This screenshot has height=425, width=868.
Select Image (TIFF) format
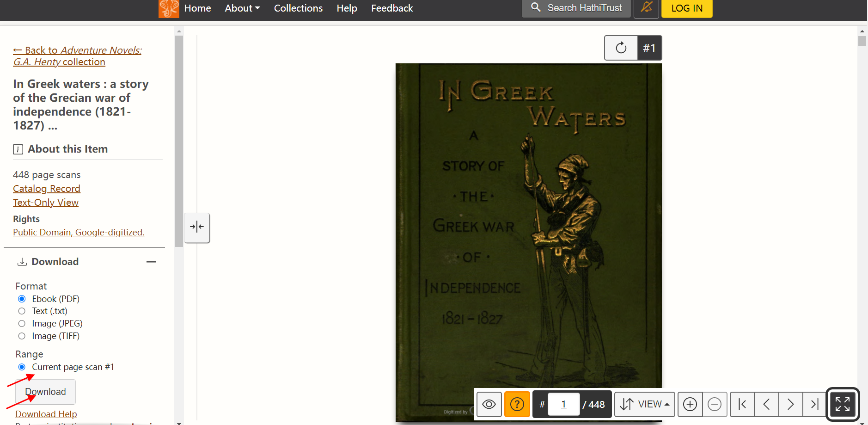pos(22,336)
